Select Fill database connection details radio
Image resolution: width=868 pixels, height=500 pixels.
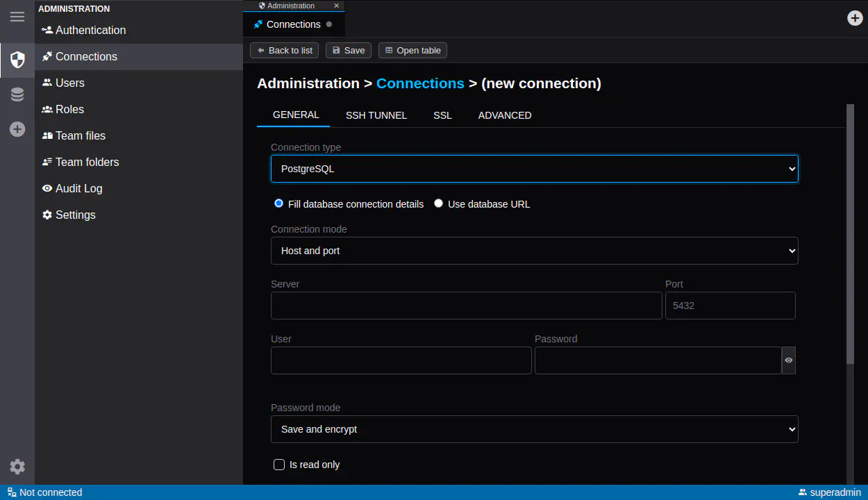279,203
